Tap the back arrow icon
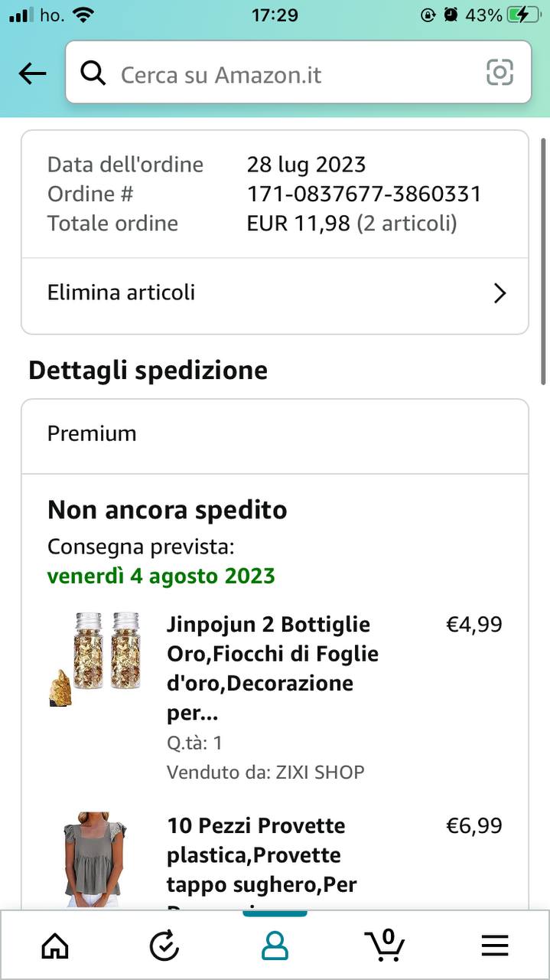Image resolution: width=550 pixels, height=980 pixels. pyautogui.click(x=32, y=73)
